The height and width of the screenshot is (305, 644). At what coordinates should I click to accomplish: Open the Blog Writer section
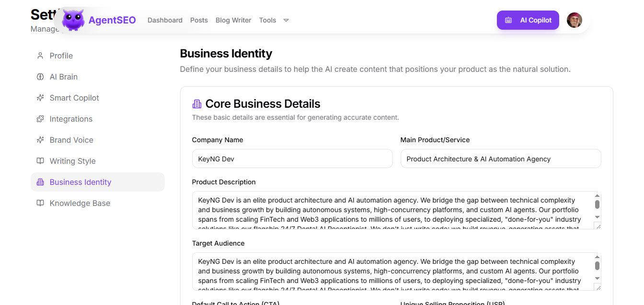233,20
